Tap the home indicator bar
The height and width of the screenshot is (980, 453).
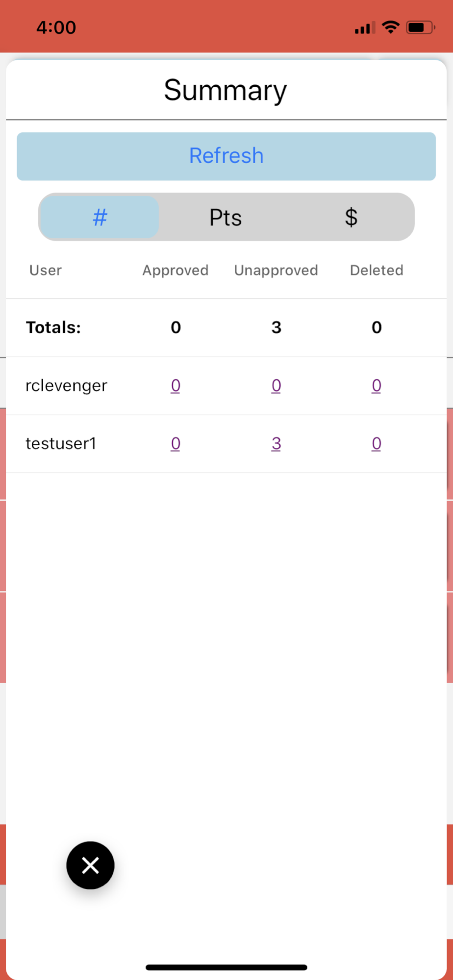point(226,967)
